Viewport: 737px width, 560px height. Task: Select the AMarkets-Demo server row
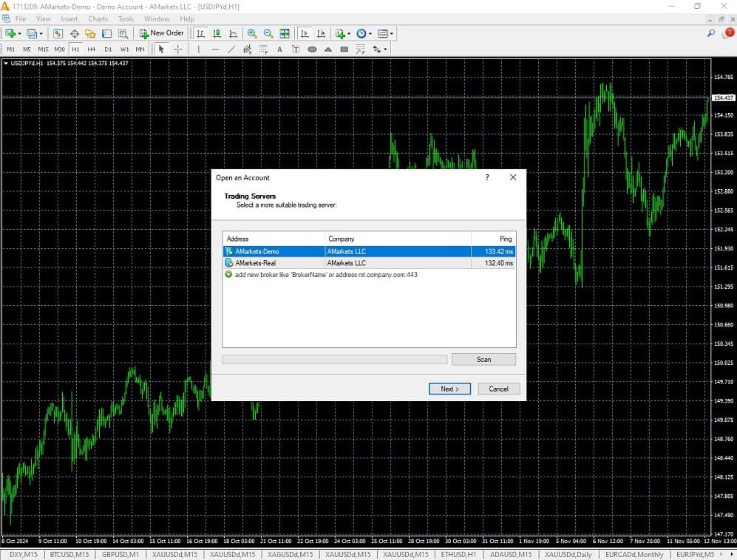click(x=369, y=251)
